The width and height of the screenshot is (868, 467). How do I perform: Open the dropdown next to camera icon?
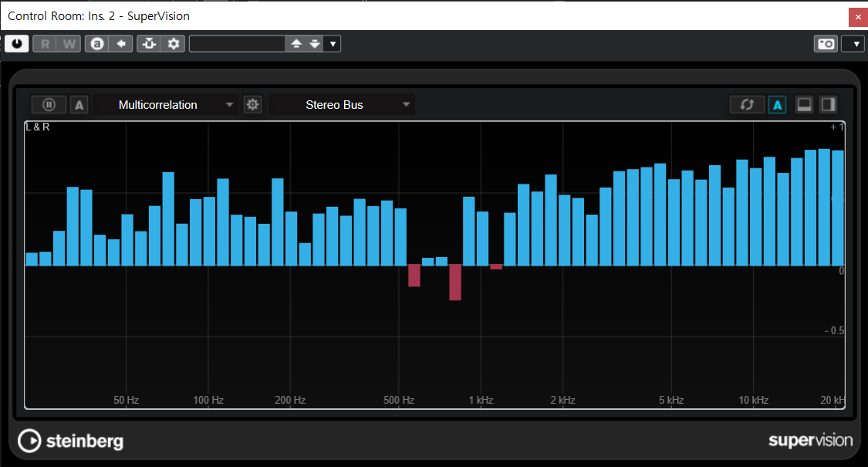(x=853, y=44)
